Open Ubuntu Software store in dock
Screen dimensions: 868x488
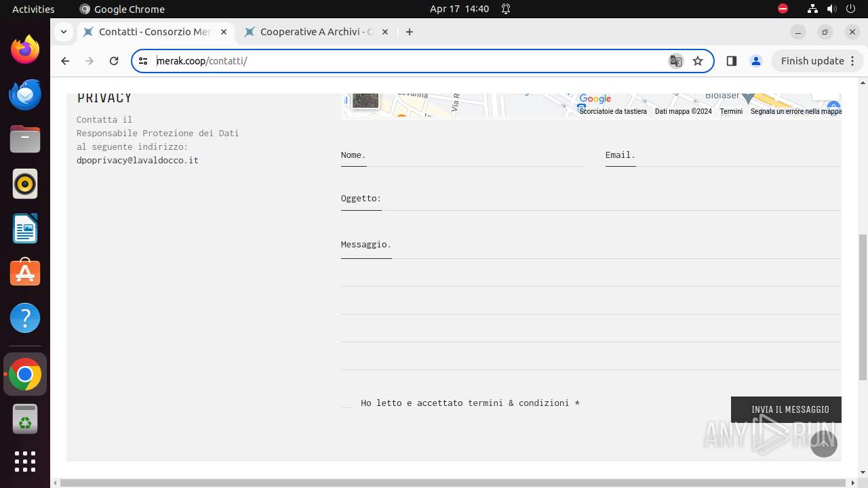25,273
